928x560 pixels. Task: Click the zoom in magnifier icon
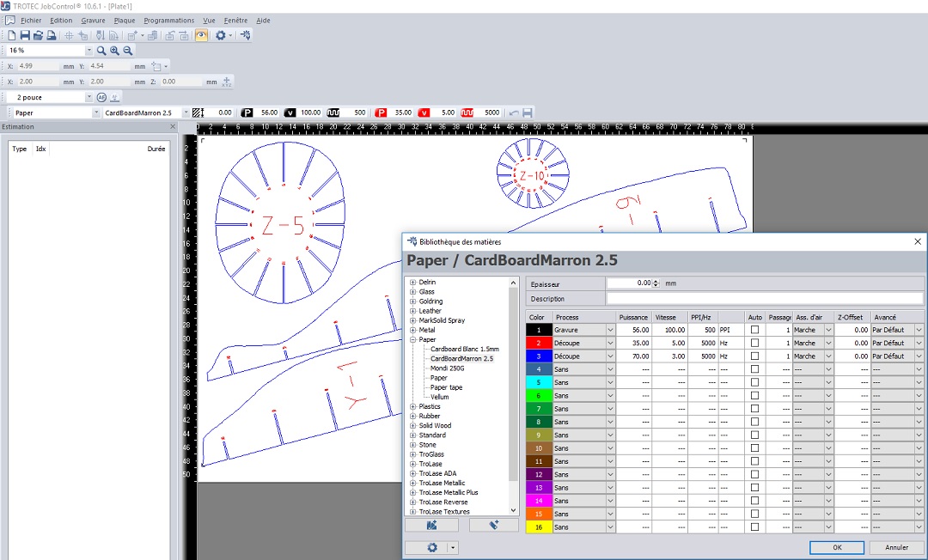(114, 51)
